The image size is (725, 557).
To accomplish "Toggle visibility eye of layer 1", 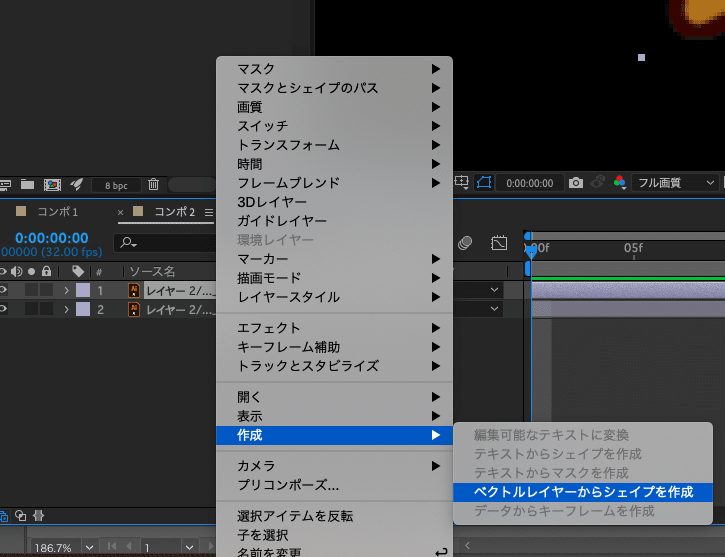I will [3, 290].
